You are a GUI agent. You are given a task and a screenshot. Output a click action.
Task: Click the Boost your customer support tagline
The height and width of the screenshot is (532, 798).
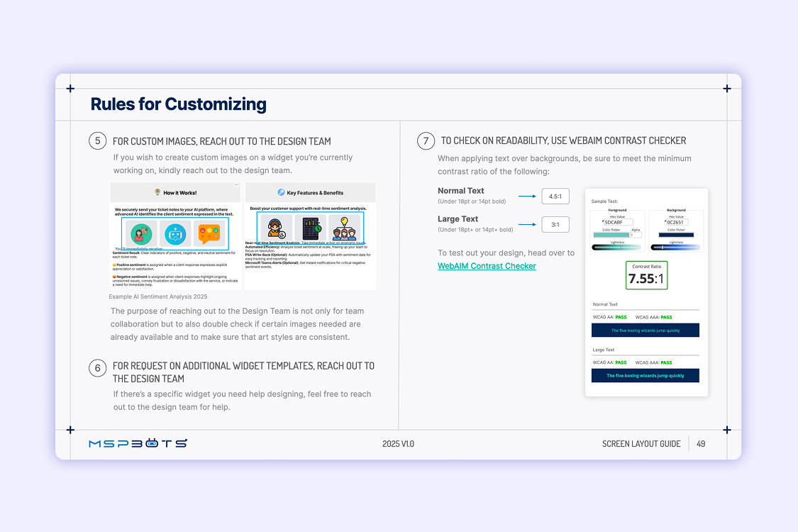[x=309, y=209]
